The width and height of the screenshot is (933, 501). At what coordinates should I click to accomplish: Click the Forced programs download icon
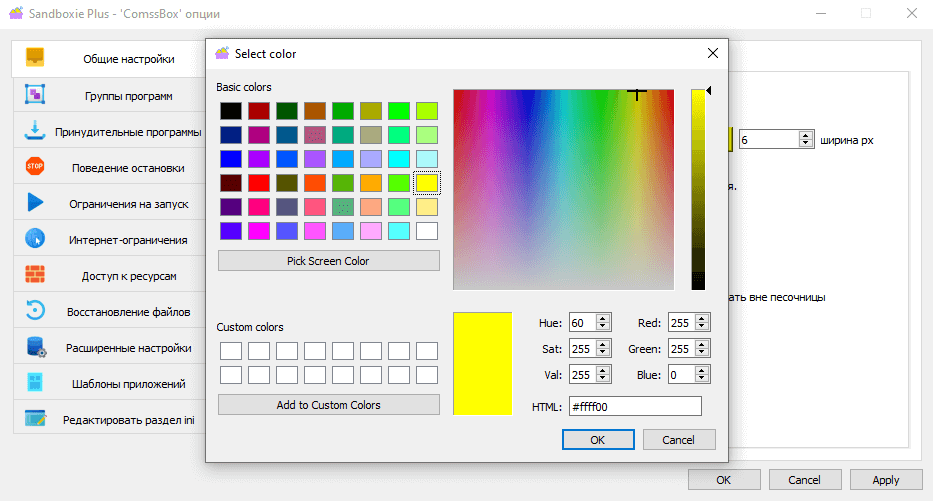[x=35, y=131]
